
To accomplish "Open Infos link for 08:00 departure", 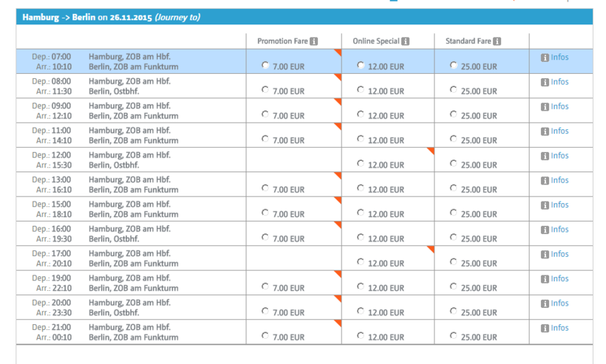I will 559,82.
